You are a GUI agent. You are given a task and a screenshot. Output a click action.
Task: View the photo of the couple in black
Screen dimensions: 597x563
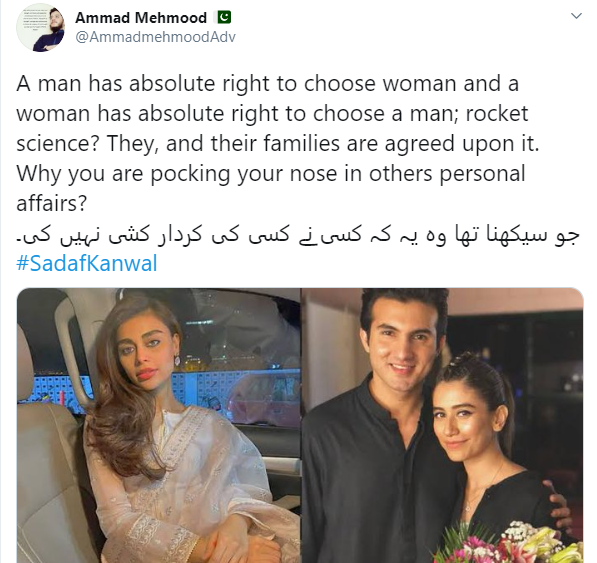442,425
